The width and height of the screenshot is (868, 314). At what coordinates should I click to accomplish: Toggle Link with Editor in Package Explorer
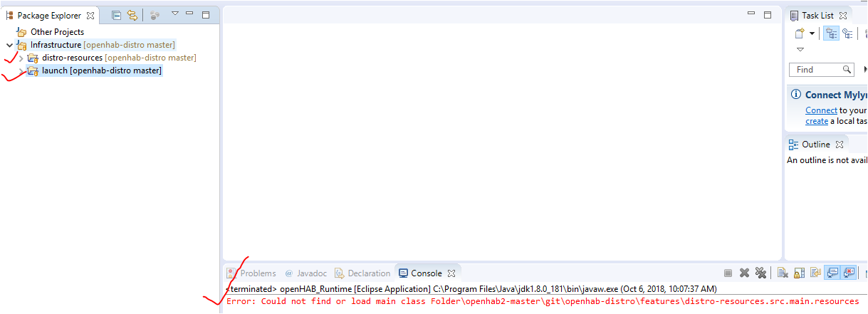(x=132, y=15)
